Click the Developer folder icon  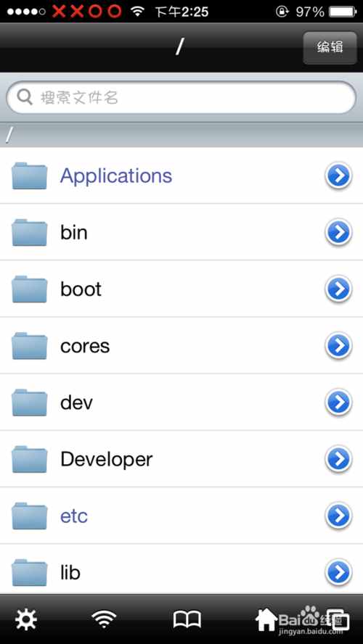29,459
